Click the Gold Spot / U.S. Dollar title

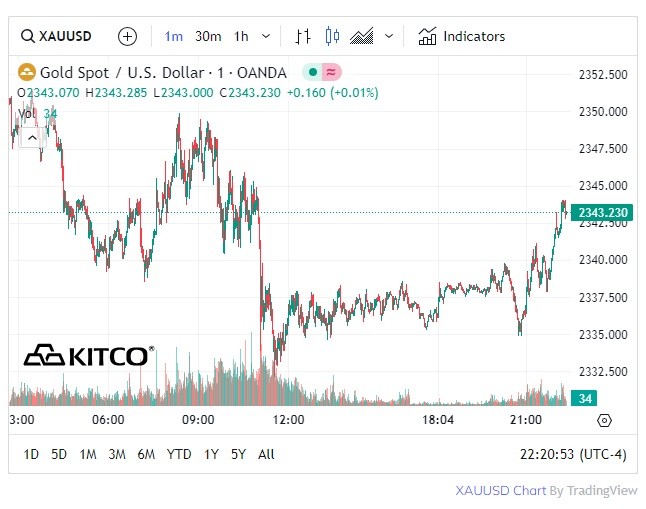(163, 73)
